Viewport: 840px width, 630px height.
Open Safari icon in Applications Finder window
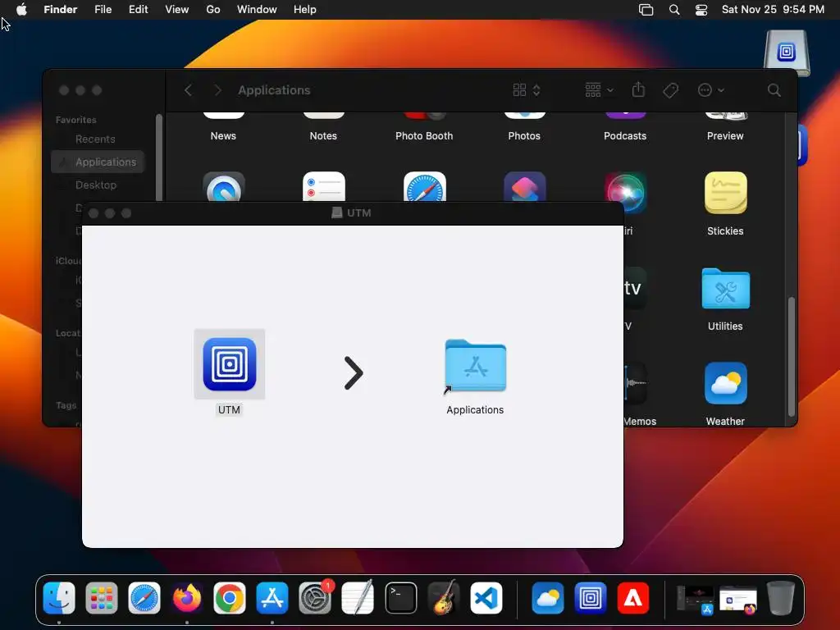424,186
